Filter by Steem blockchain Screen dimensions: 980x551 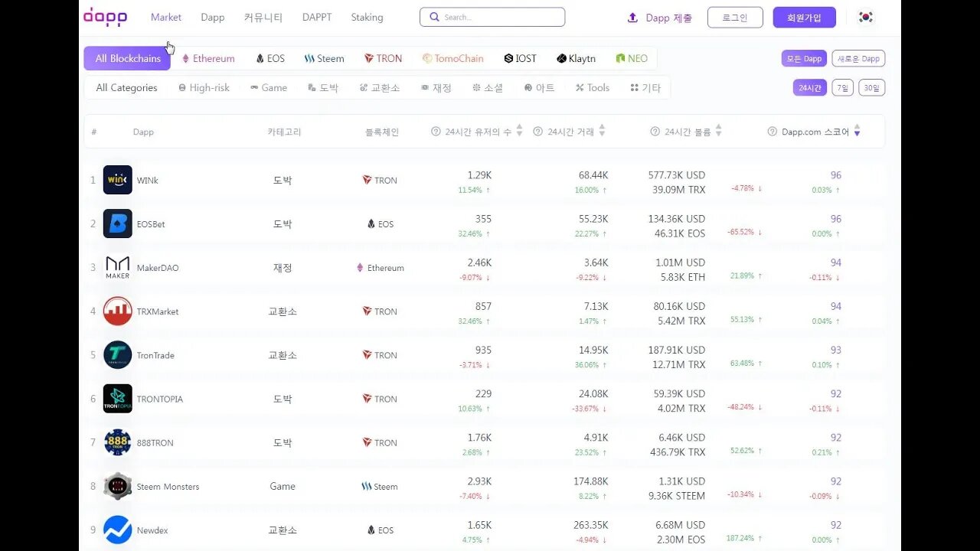pyautogui.click(x=325, y=58)
